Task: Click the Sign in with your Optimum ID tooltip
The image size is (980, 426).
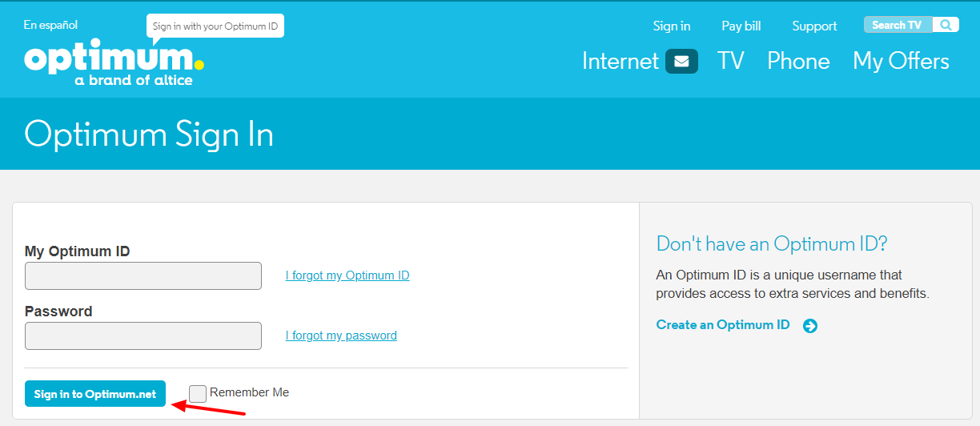Action: [x=215, y=26]
